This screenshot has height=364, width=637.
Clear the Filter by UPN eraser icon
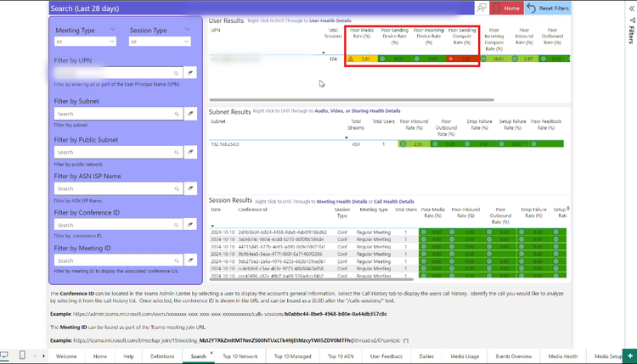point(191,74)
